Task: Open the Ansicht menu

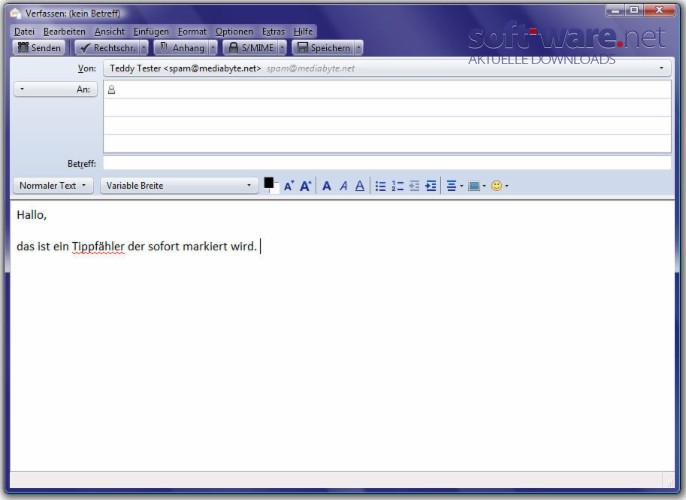Action: (x=109, y=31)
